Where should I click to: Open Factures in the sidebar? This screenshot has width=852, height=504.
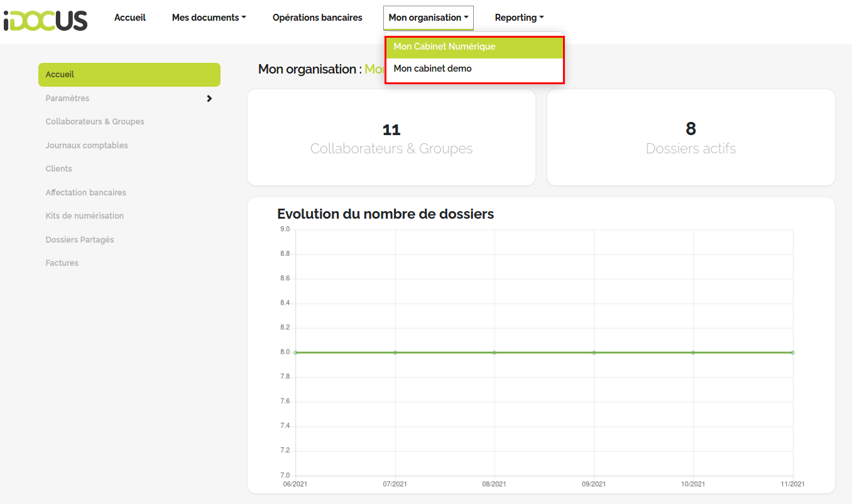point(62,263)
